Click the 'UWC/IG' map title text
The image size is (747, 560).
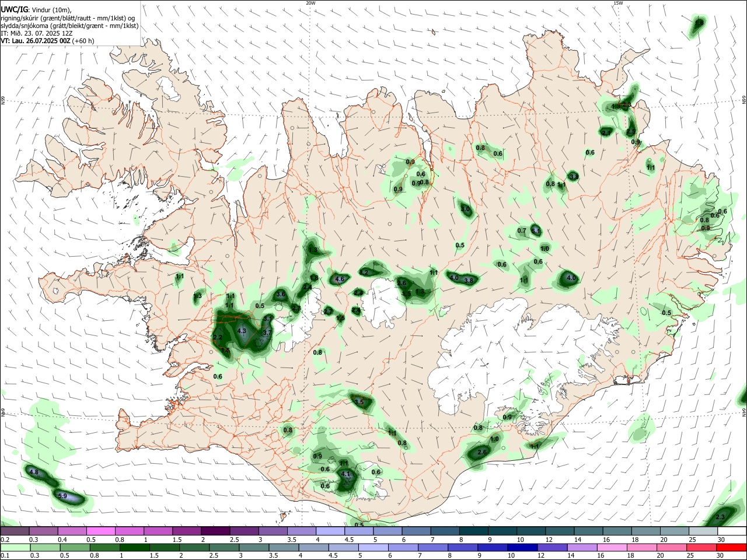pyautogui.click(x=14, y=10)
